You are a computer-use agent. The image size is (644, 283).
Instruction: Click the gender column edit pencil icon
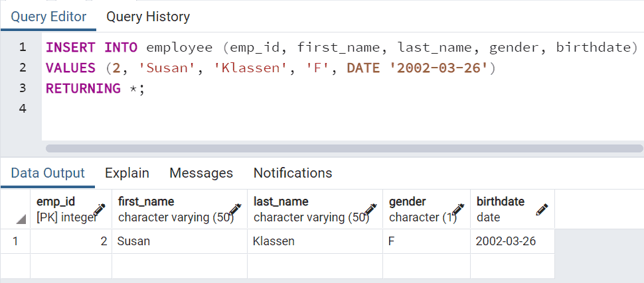(x=458, y=209)
